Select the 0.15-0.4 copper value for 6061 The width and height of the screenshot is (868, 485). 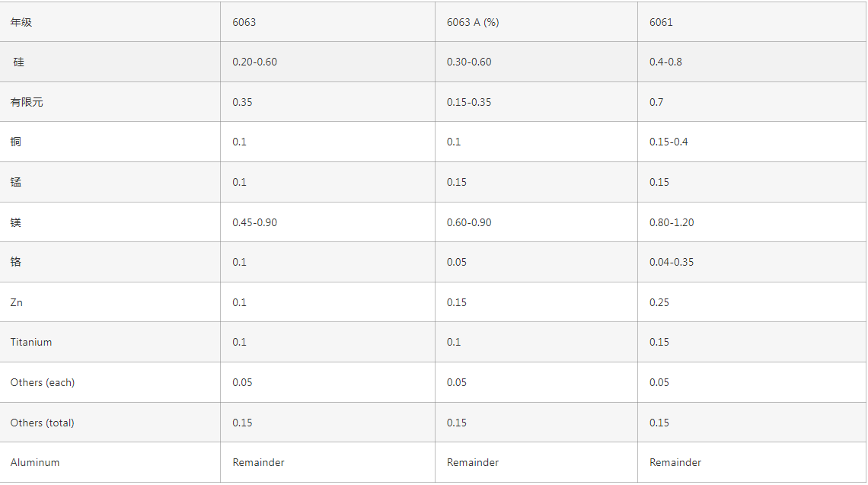point(669,142)
